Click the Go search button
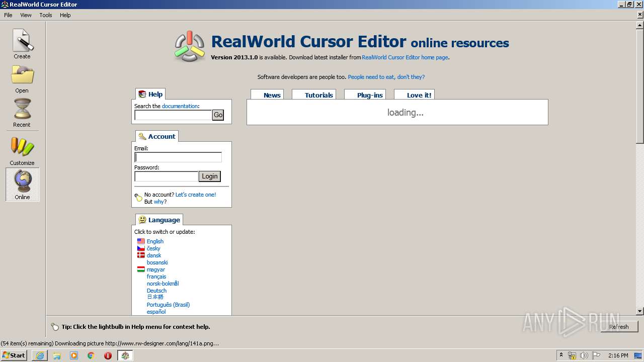 (x=218, y=115)
